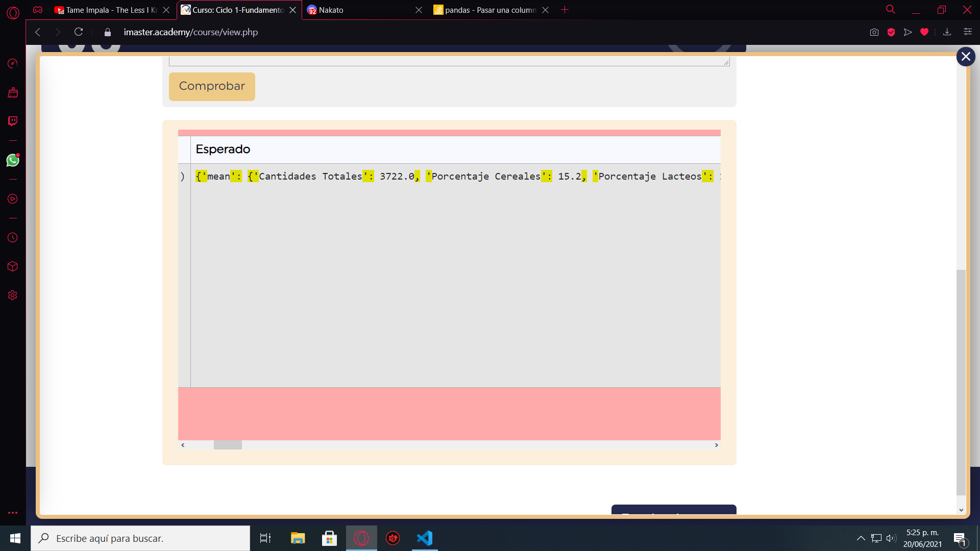The height and width of the screenshot is (551, 980).
Task: Click the pandas column browser tab
Action: 490,10
